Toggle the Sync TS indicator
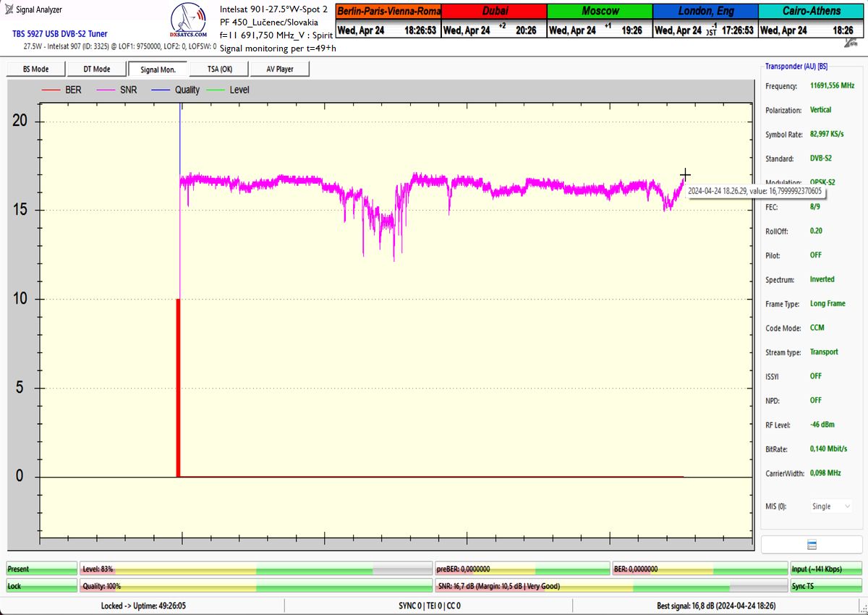This screenshot has height=615, width=868. point(825,586)
